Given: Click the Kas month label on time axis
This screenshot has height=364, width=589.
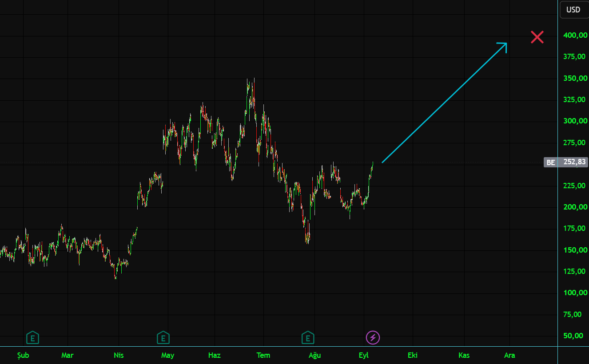Looking at the screenshot, I should [464, 355].
